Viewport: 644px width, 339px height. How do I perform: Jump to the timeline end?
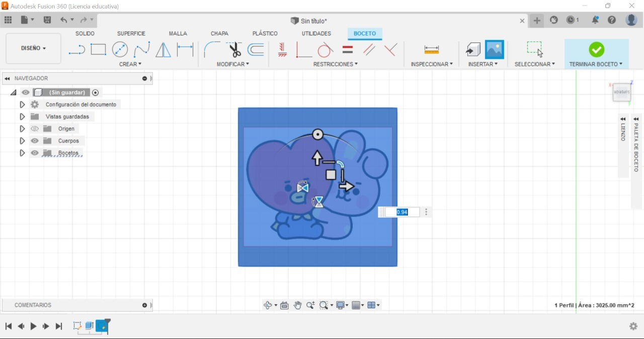coord(59,326)
